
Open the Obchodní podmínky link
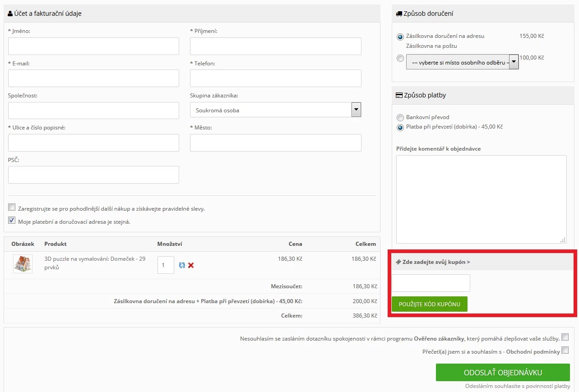click(x=533, y=352)
